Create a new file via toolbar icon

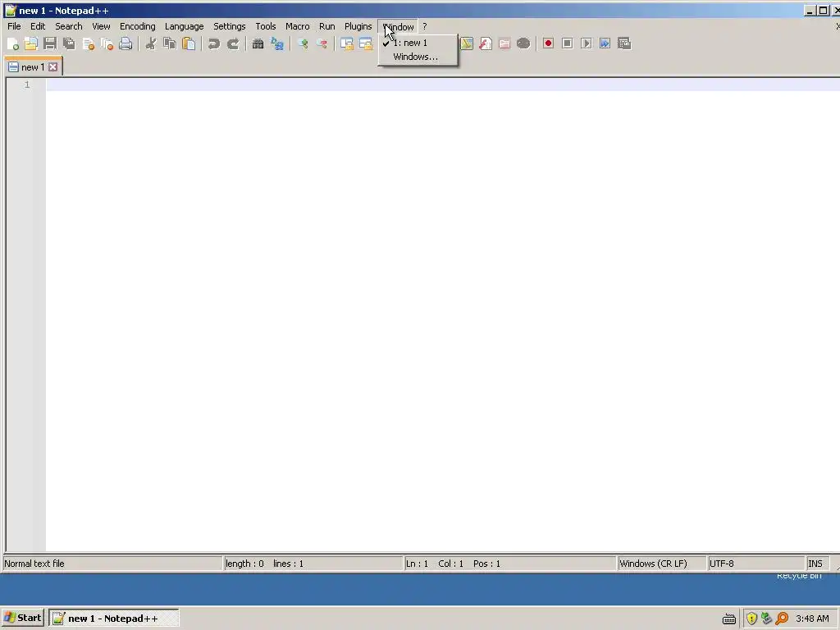click(12, 44)
